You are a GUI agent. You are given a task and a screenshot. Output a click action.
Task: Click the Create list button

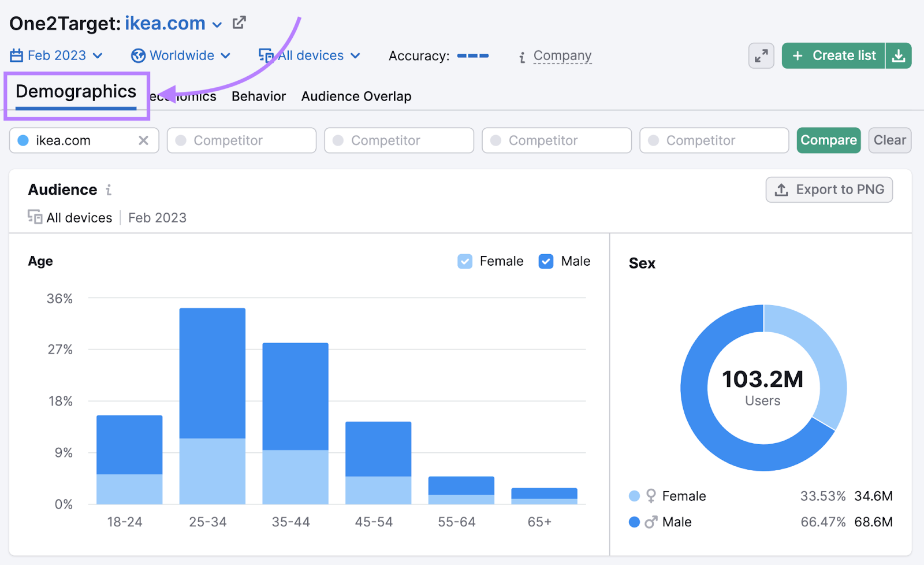click(833, 55)
